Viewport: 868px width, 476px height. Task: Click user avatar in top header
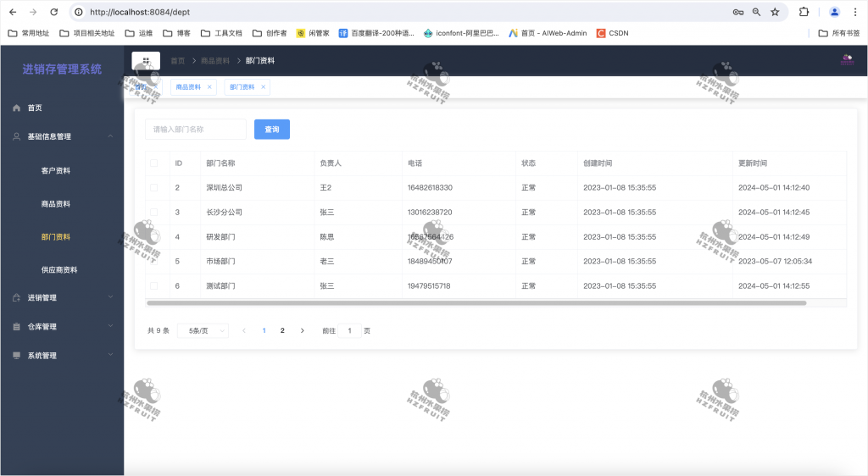pos(847,59)
